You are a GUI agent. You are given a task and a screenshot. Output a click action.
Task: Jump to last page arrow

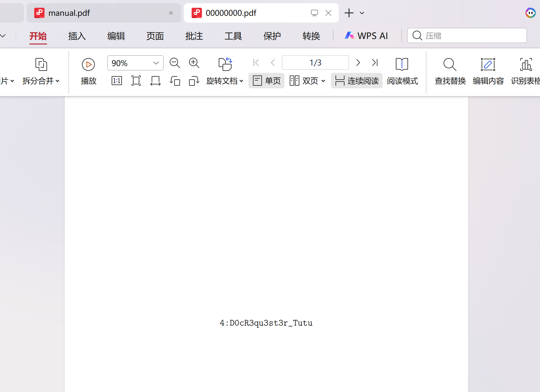(375, 63)
